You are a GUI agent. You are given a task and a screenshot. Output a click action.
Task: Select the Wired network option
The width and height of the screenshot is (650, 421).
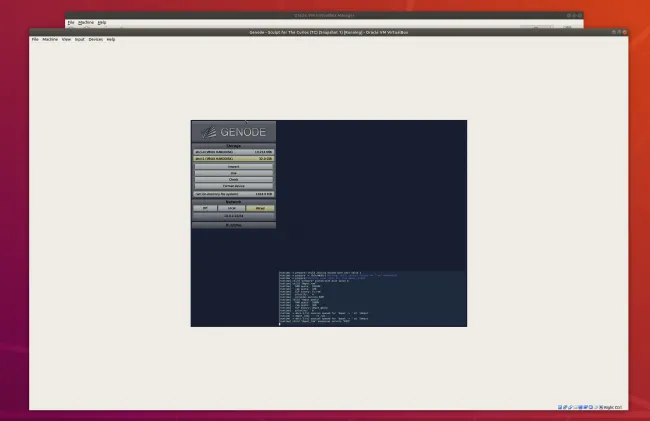pyautogui.click(x=258, y=208)
